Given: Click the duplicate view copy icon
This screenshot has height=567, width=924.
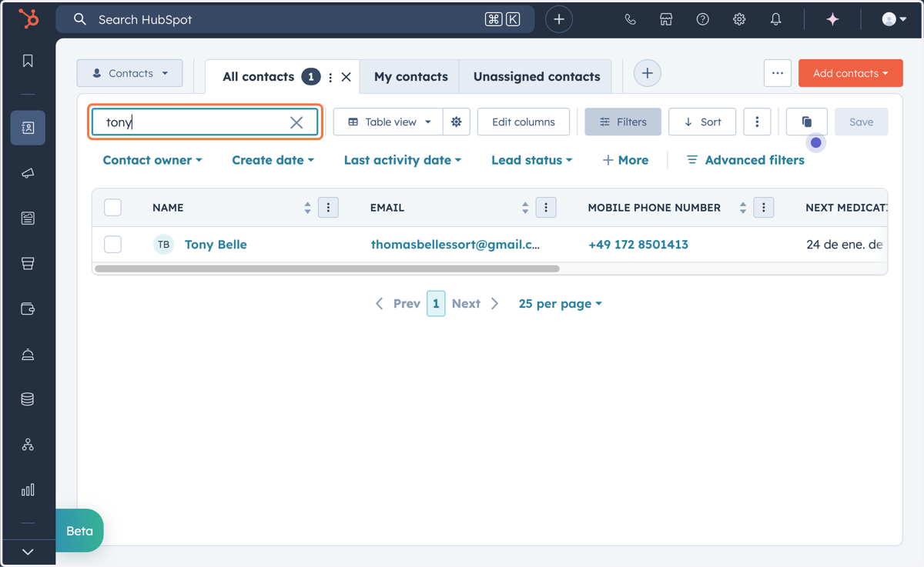Looking at the screenshot, I should click(807, 122).
